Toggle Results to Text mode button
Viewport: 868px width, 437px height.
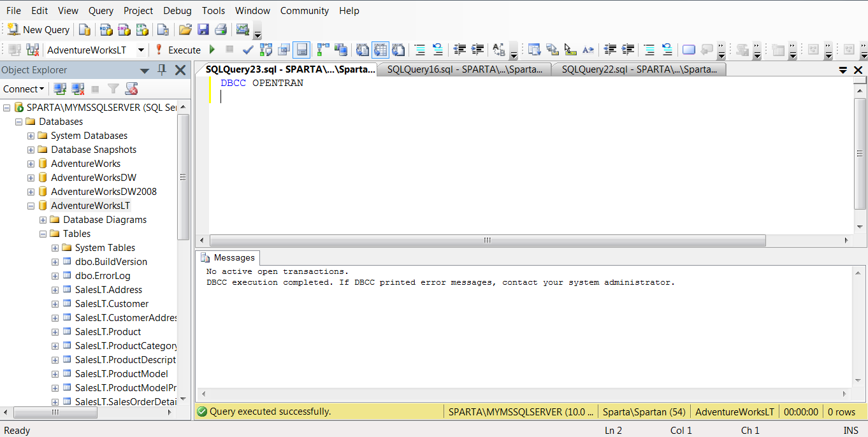pyautogui.click(x=363, y=50)
